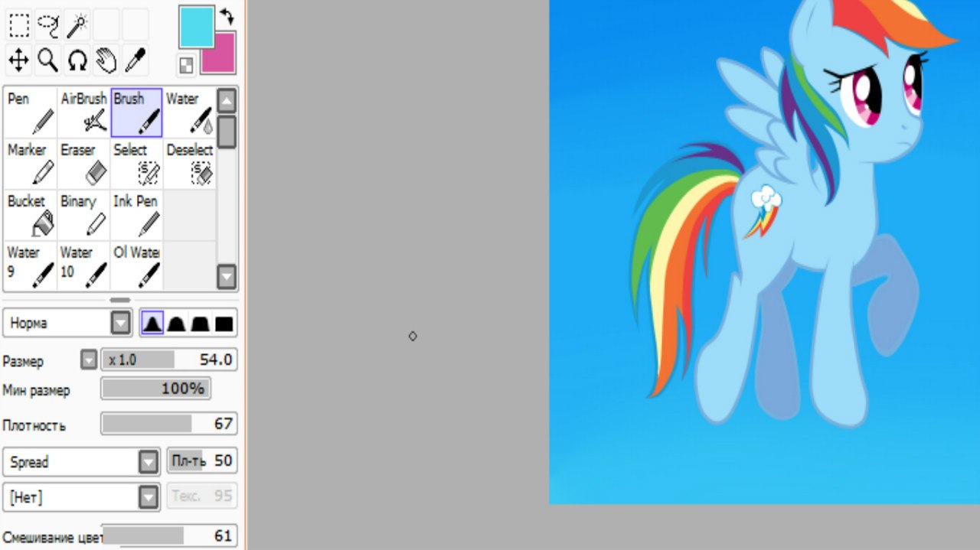
Task: Choose the softest brush edge shape
Action: pyautogui.click(x=152, y=324)
